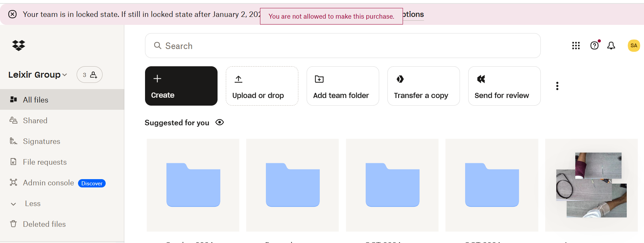Image resolution: width=644 pixels, height=243 pixels.
Task: Open the suggested photo collage thumbnail
Action: [591, 185]
